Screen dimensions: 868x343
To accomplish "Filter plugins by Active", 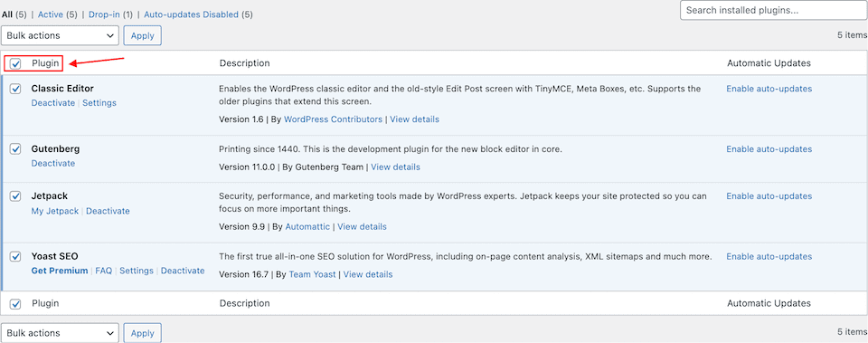I will point(51,14).
